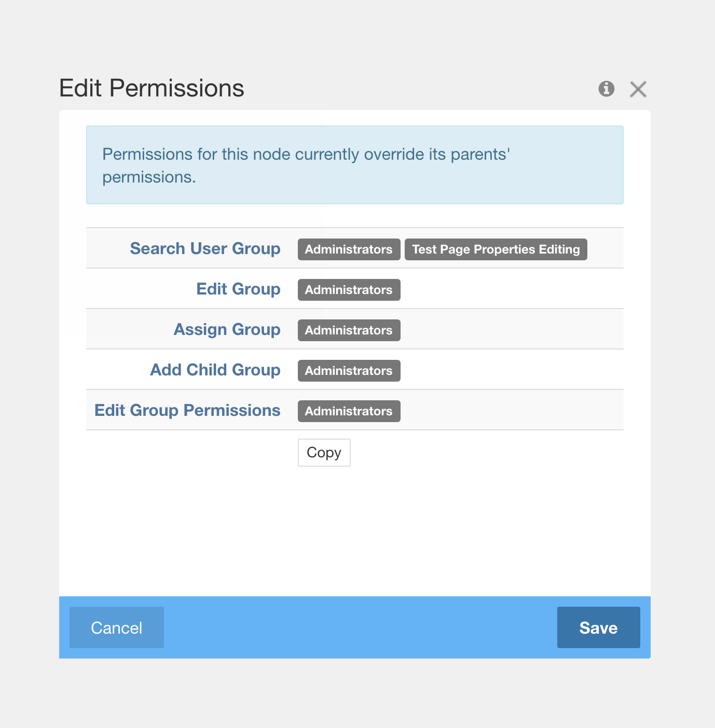Click the Search User Group label
The image size is (715, 728).
[x=204, y=248]
